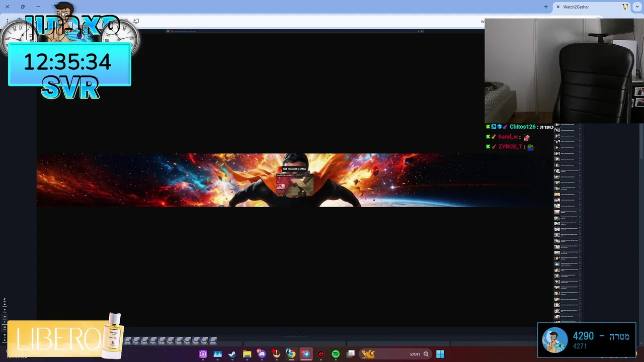Open Discord from the taskbar
This screenshot has width=644, height=362.
click(x=262, y=354)
